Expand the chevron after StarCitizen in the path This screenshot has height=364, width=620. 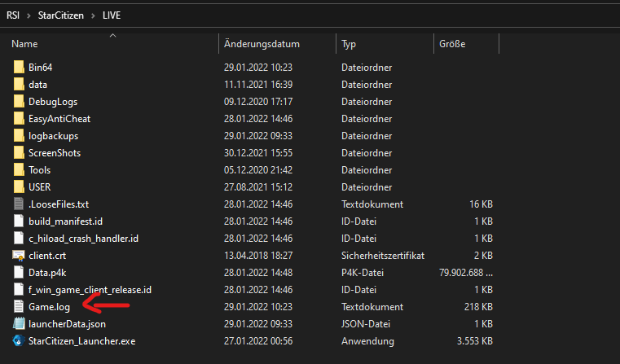[x=93, y=15]
